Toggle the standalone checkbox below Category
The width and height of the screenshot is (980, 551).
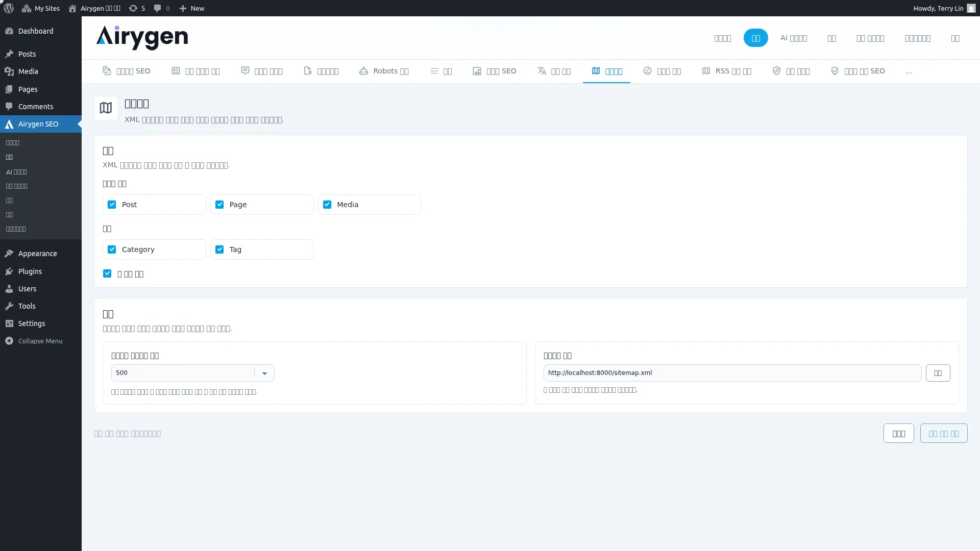[x=107, y=273]
